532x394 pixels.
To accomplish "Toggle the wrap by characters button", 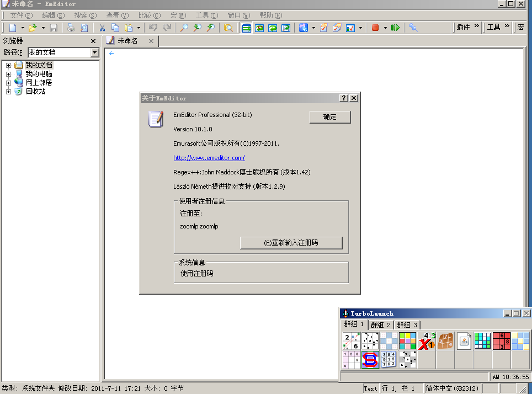I will click(x=259, y=28).
